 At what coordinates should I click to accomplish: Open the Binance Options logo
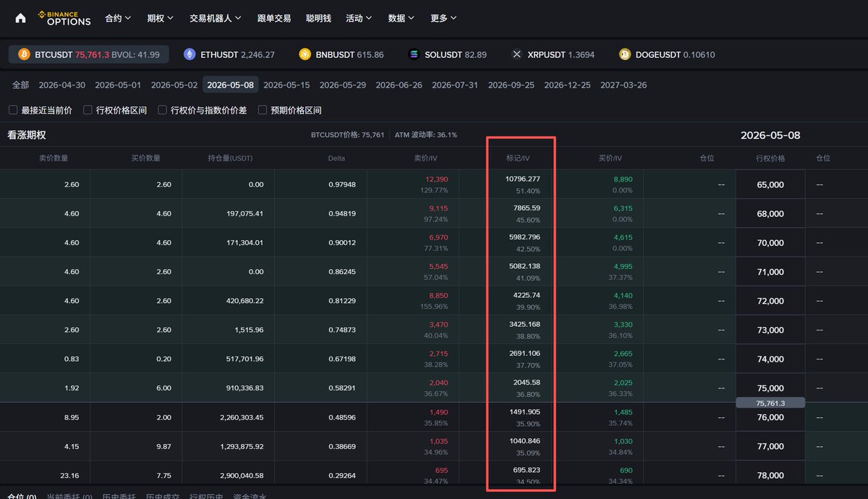tap(64, 18)
